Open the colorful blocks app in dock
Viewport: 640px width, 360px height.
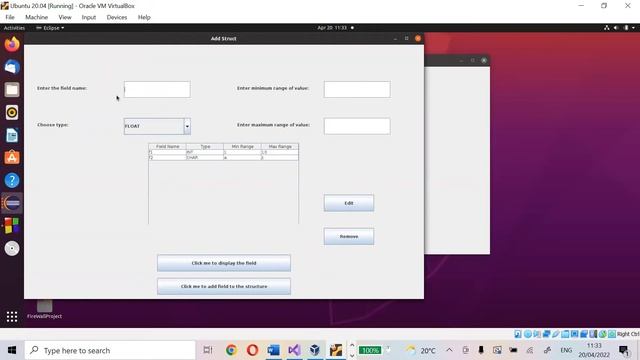click(12, 226)
